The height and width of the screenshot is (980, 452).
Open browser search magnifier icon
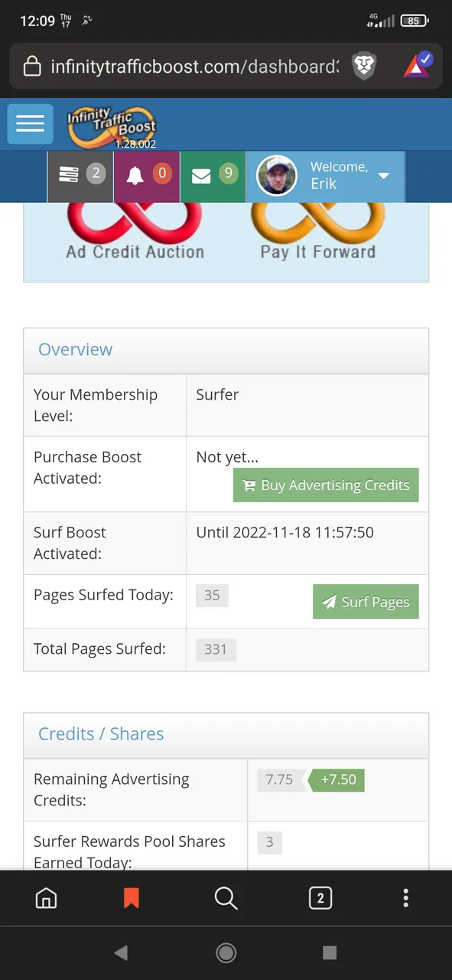pos(226,898)
